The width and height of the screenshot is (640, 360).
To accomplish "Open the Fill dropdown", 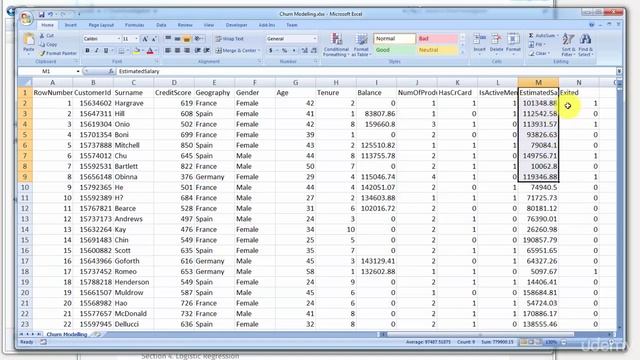I will (538, 44).
